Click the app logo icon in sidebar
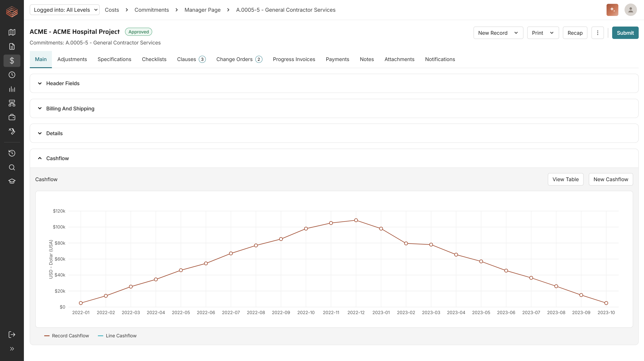Viewport: 644px width, 361px height. pos(12,12)
